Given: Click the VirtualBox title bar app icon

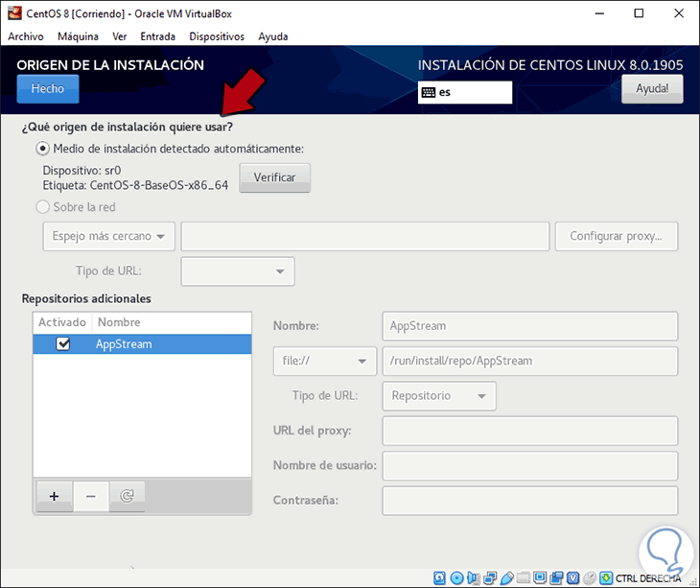Looking at the screenshot, I should pyautogui.click(x=14, y=12).
